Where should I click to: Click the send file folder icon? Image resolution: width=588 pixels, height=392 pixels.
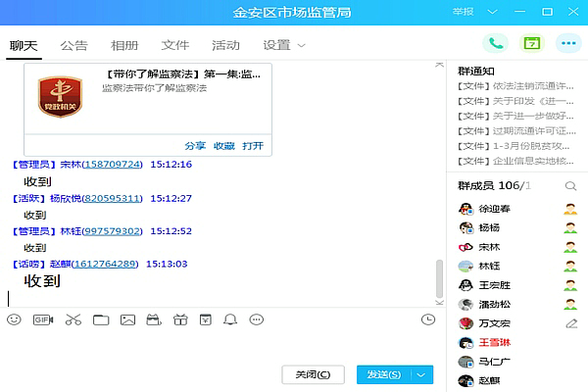click(x=100, y=319)
